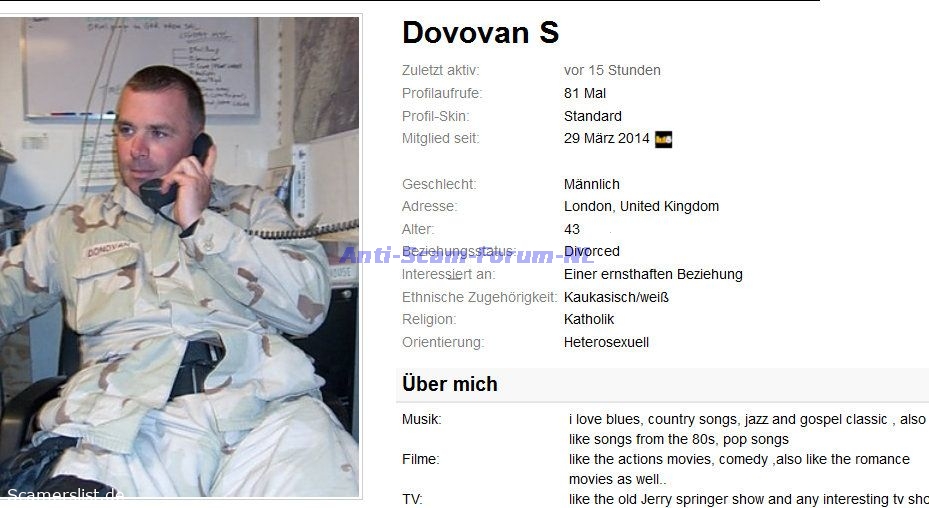
Task: Click the Alter value 43
Action: pyautogui.click(x=572, y=229)
